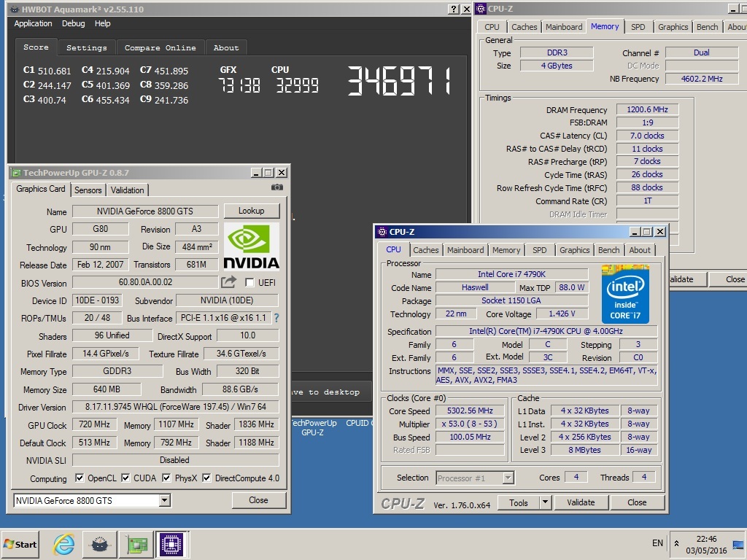Open the Caches tab in front CPU-Z window
The height and width of the screenshot is (560, 747).
click(426, 250)
